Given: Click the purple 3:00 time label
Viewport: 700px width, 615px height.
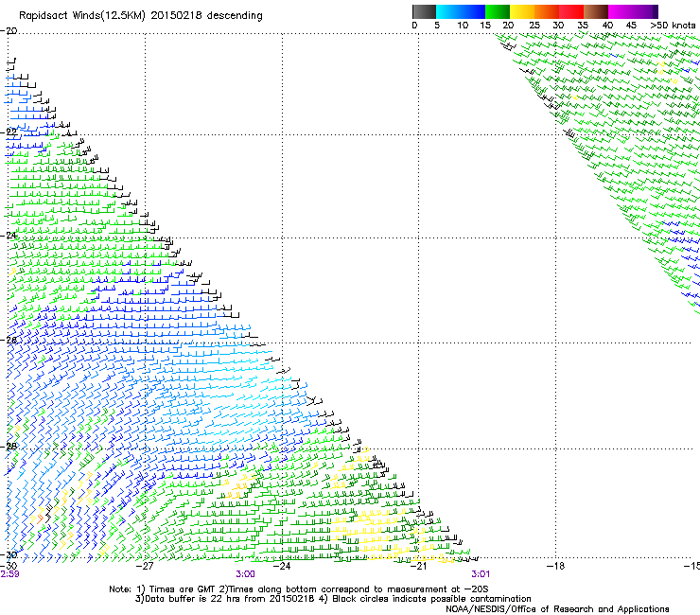Looking at the screenshot, I should click(x=246, y=574).
